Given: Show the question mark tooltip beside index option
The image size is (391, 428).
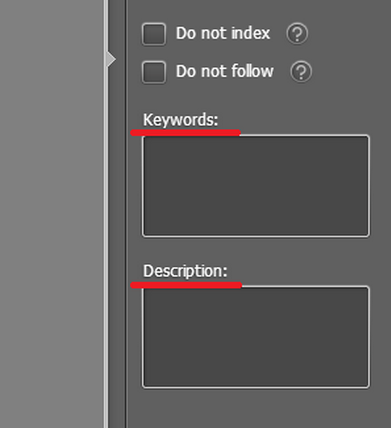Looking at the screenshot, I should (x=297, y=33).
